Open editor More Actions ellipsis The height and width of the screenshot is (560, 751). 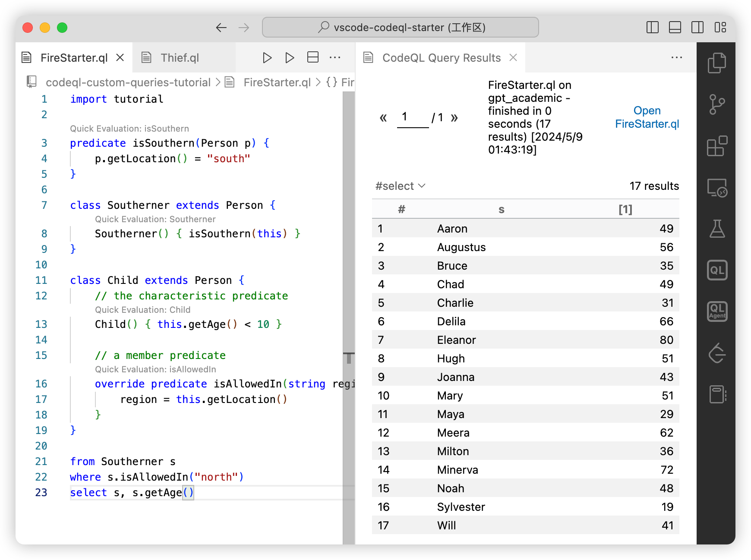335,57
